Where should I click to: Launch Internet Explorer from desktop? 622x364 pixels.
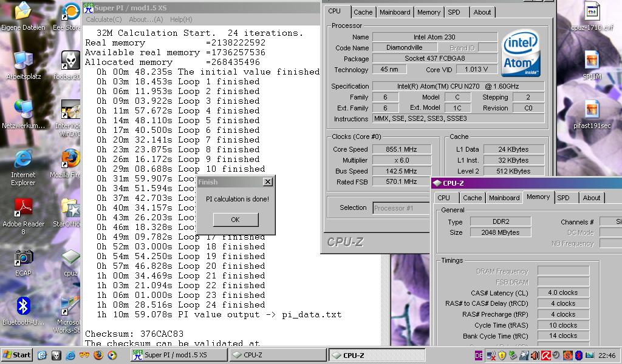click(x=23, y=168)
